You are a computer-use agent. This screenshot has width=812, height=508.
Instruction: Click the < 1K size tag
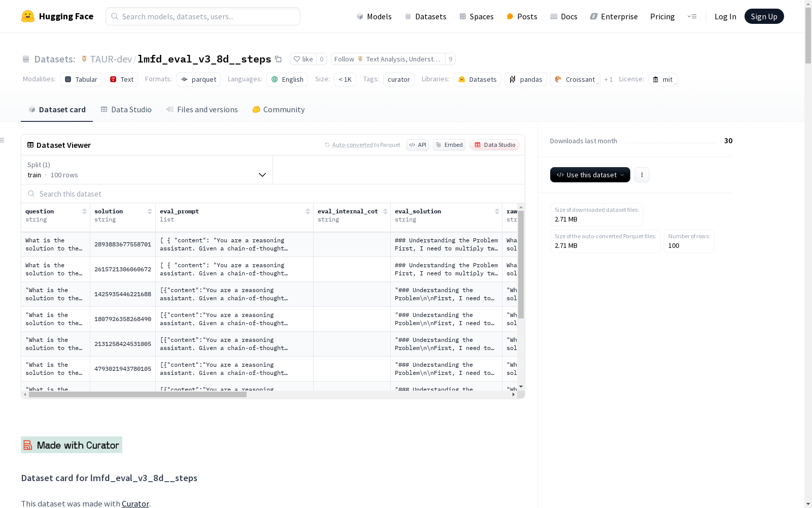pos(345,79)
